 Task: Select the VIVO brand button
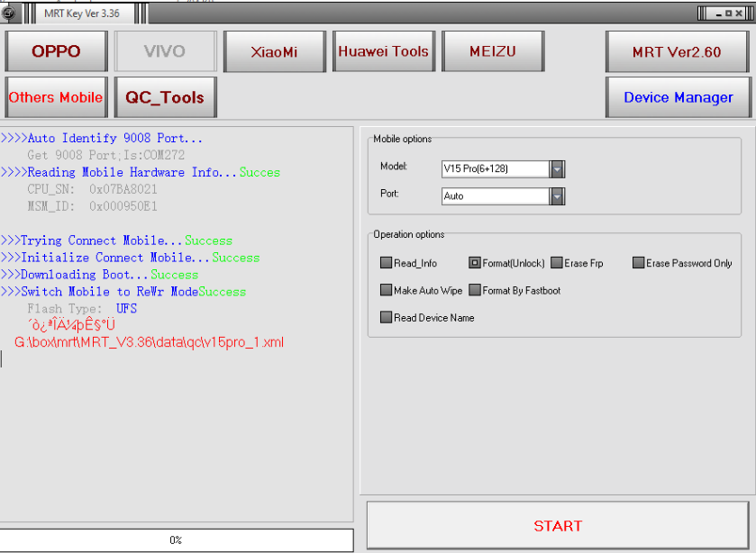coord(166,51)
